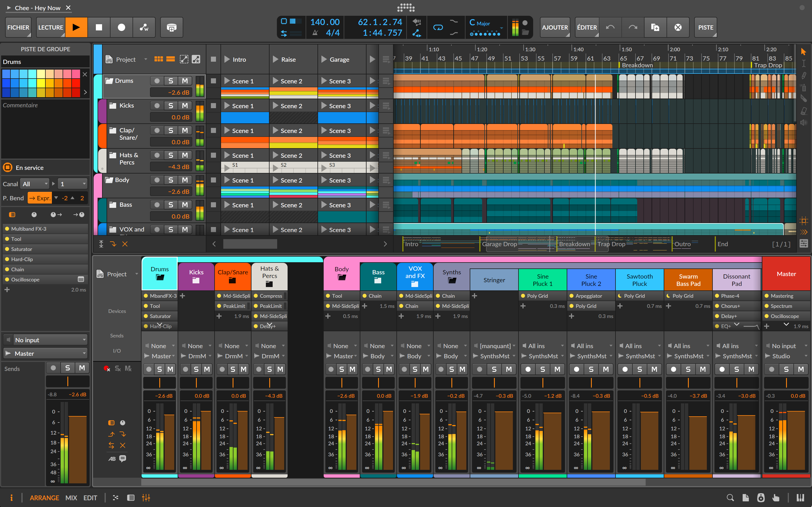
Task: Click the Undo arrow in the top toolbar
Action: (x=610, y=28)
